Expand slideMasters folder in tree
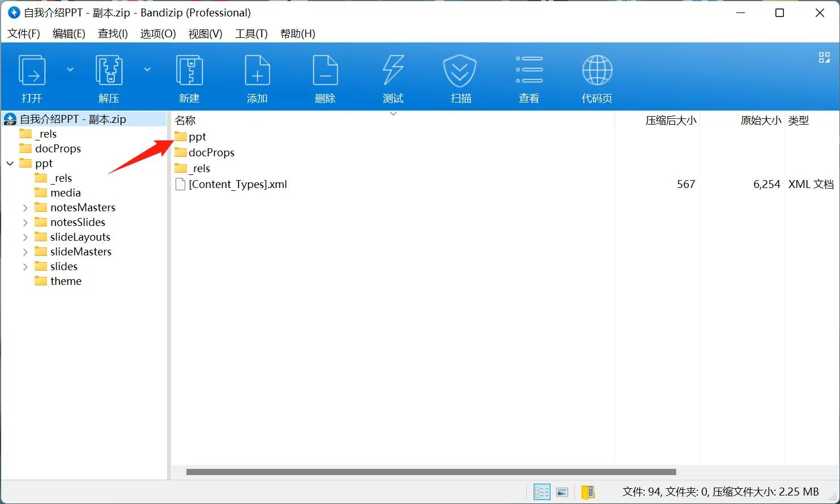Screen dimensions: 840x504 click(x=25, y=252)
